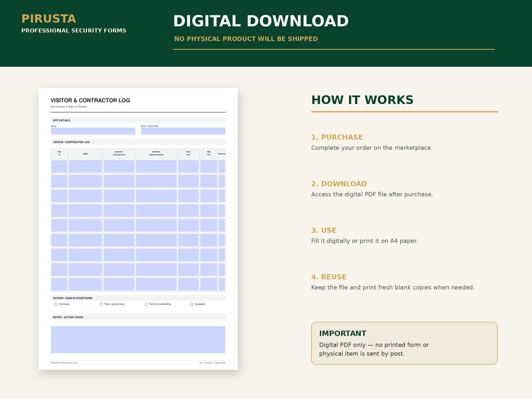Image resolution: width=532 pixels, height=399 pixels.
Task: Click the "VISITOR & CONTRACTOR LOG" form title
Action: point(90,100)
